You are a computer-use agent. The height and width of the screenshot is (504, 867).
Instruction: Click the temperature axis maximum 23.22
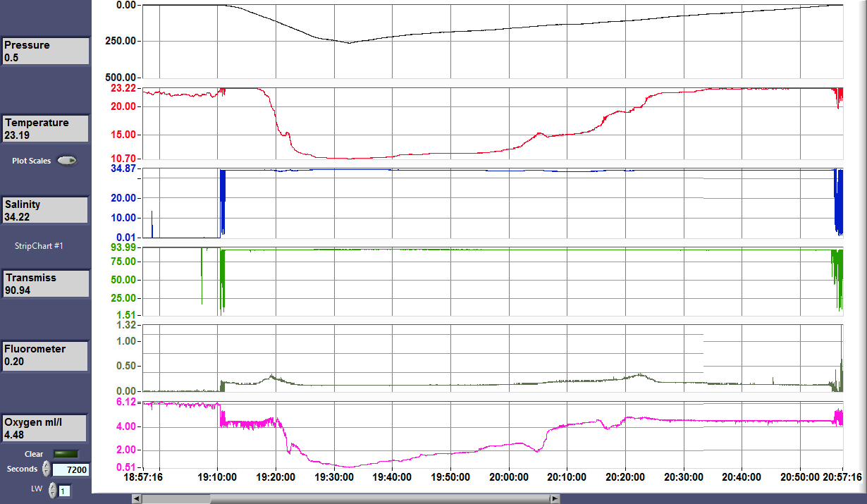pyautogui.click(x=123, y=88)
